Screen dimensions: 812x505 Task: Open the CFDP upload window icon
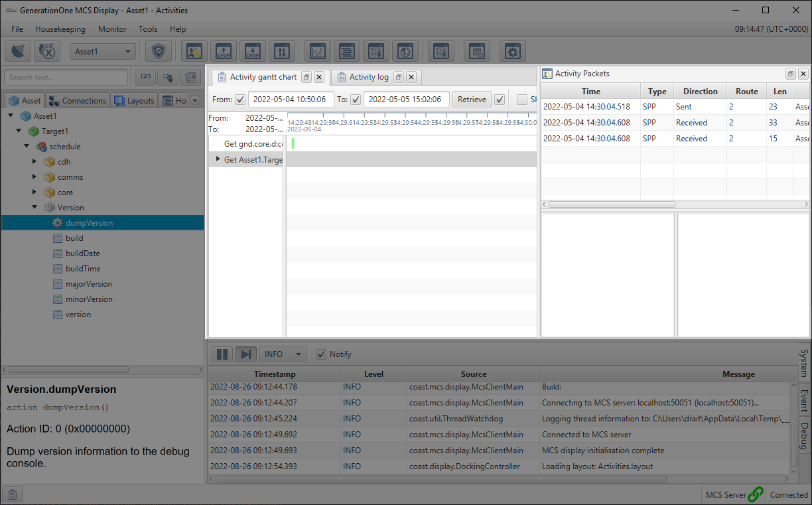coord(224,51)
